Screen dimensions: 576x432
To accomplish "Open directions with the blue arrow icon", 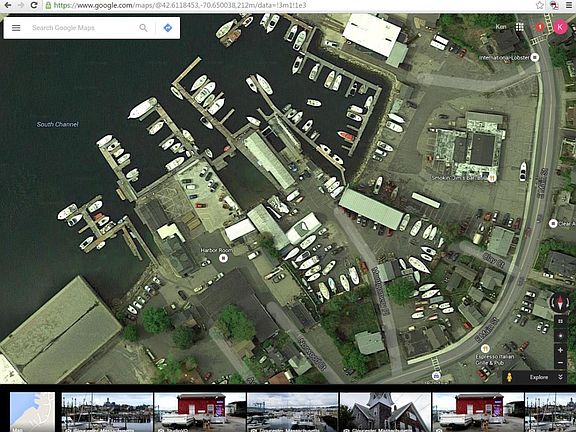I will pyautogui.click(x=168, y=28).
